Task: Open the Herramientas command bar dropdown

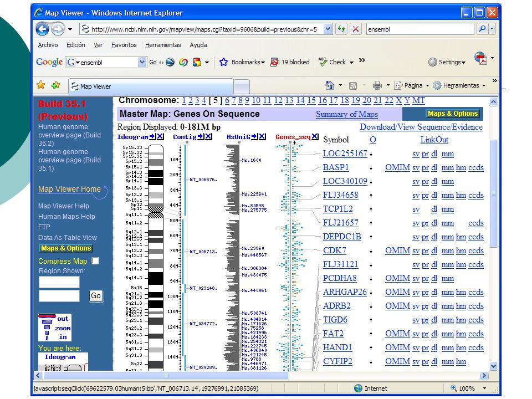Action: (x=484, y=85)
